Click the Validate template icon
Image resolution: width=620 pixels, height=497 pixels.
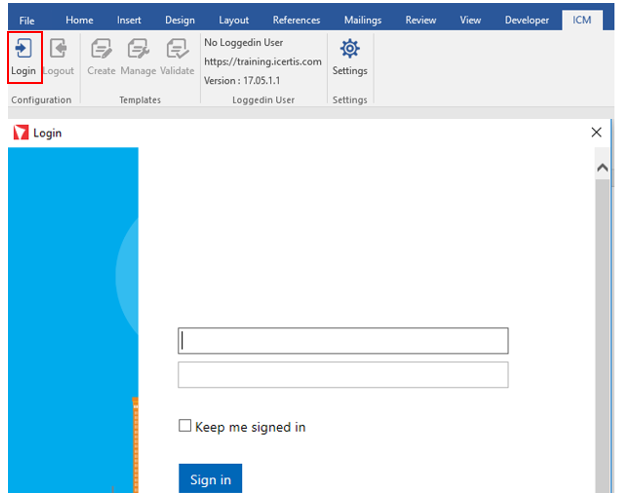click(x=177, y=50)
